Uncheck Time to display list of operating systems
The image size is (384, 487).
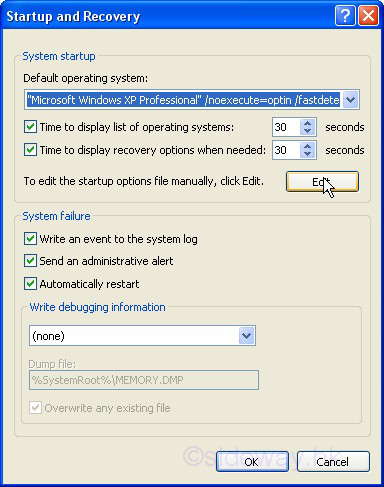coord(30,127)
